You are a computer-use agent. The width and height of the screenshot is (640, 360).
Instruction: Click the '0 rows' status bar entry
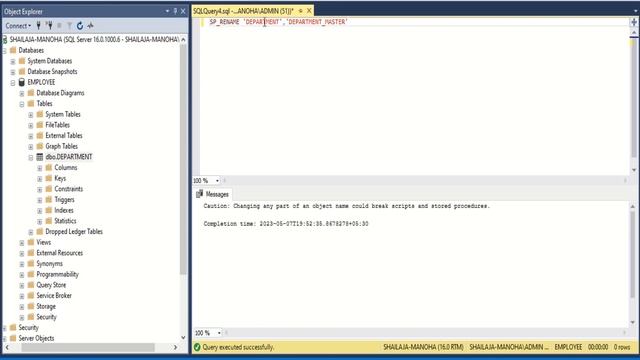coord(622,347)
